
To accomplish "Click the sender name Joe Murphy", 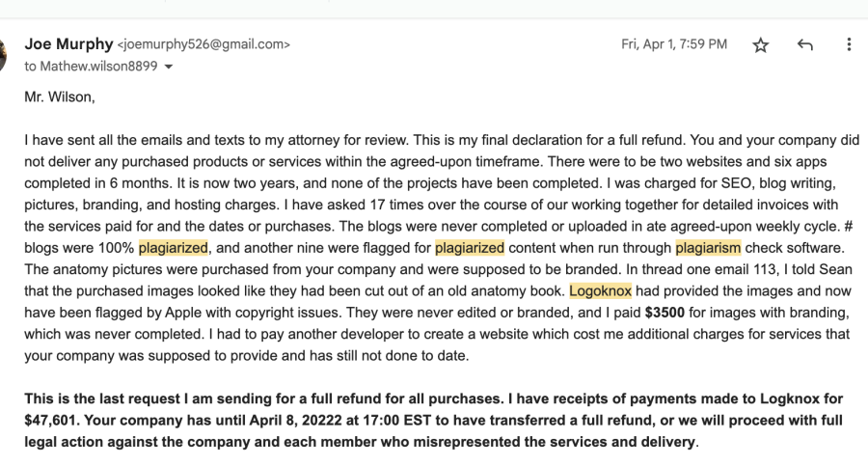I will point(68,43).
